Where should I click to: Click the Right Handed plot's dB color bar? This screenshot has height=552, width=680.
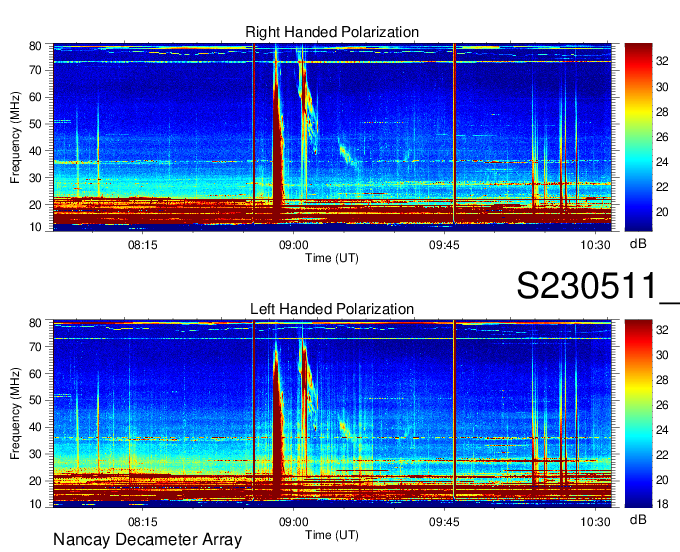(638, 137)
